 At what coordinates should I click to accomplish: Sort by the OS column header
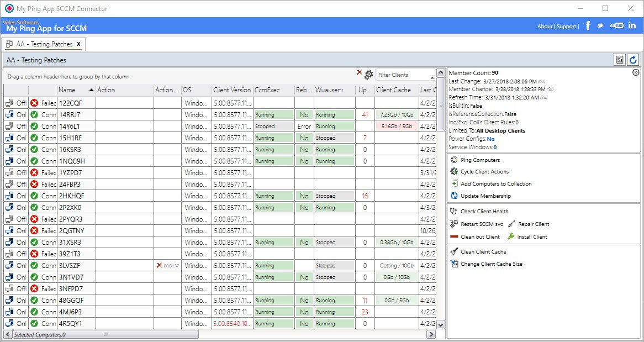click(x=196, y=90)
